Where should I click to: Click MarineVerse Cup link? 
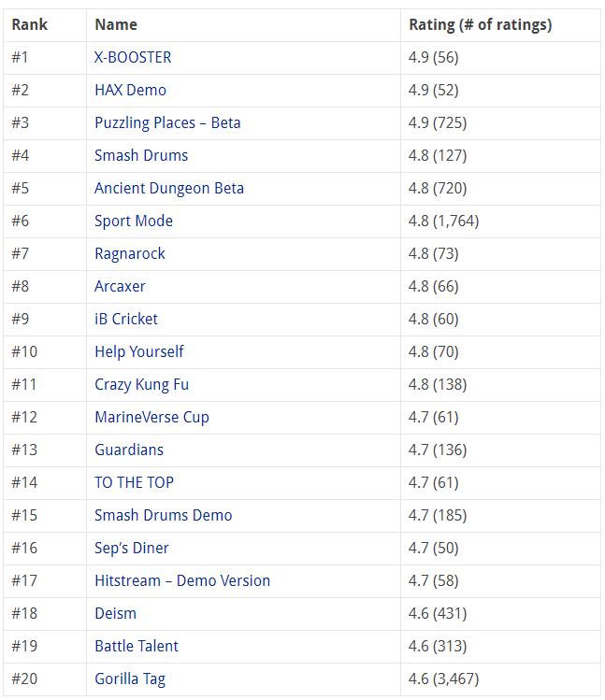(151, 417)
